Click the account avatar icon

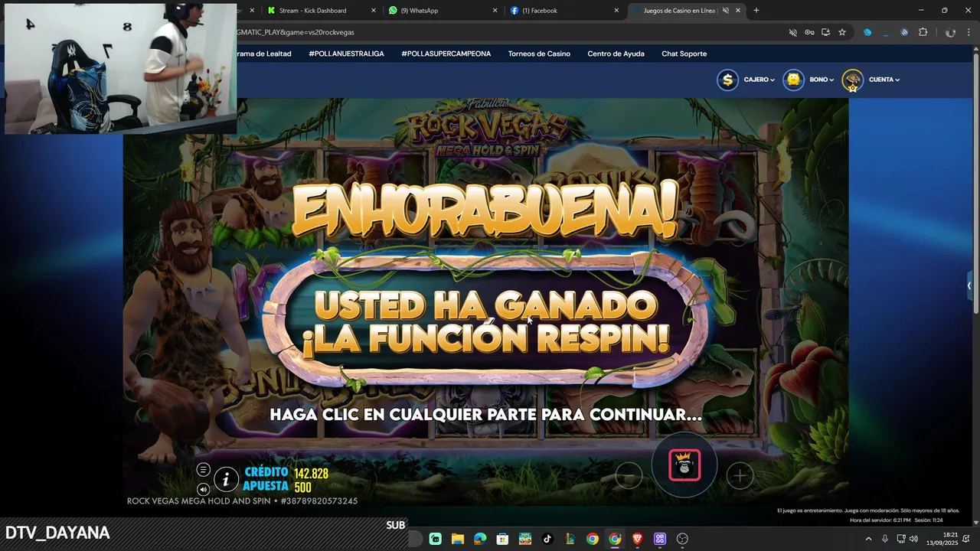click(852, 80)
